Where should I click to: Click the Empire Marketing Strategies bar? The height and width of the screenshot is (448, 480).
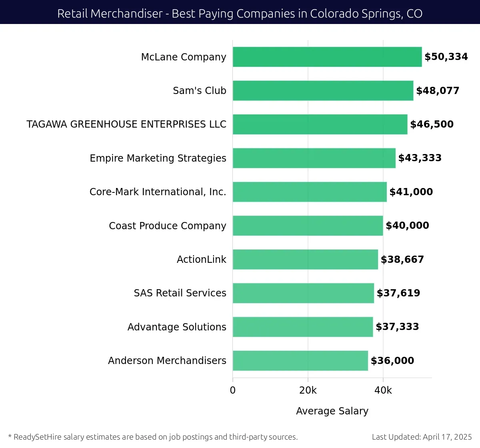[x=314, y=158]
